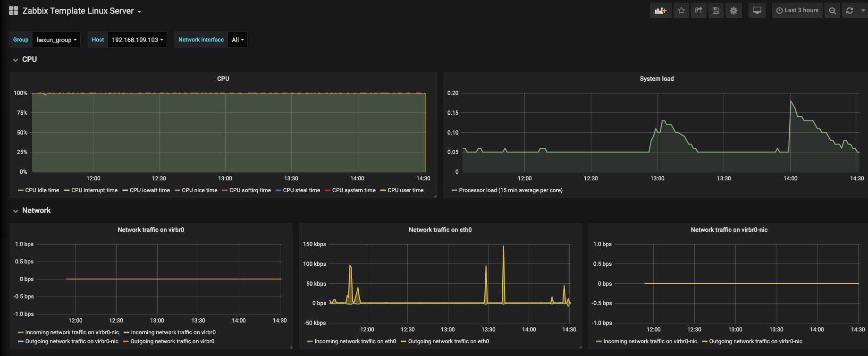Switch to TV view mode with the monitor icon
Image resolution: width=868 pixels, height=356 pixels.
click(x=757, y=10)
